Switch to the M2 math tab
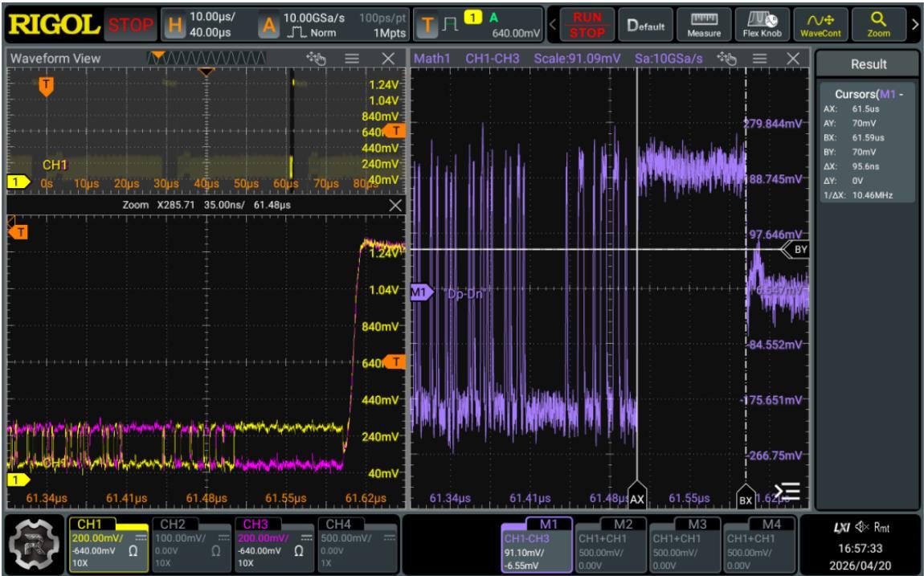The height and width of the screenshot is (576, 924). click(x=611, y=544)
